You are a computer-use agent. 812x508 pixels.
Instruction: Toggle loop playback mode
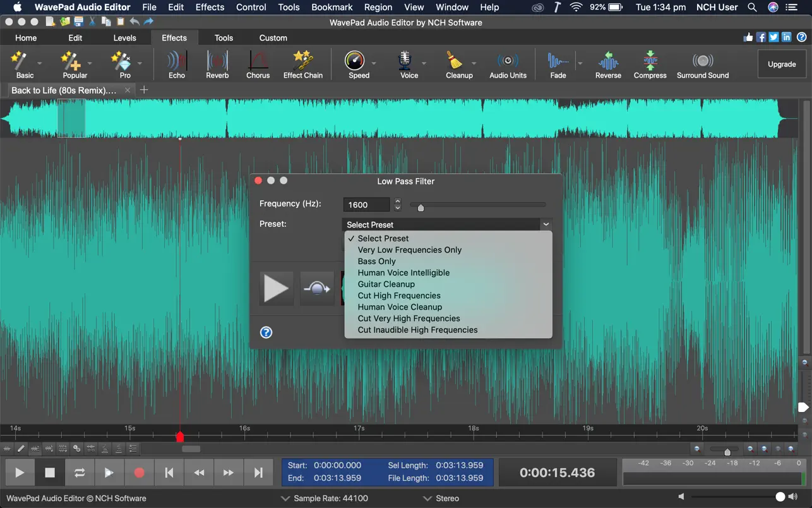[80, 473]
